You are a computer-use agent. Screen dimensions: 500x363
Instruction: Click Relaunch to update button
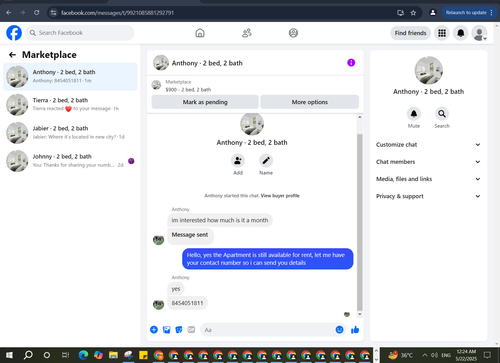click(x=466, y=13)
